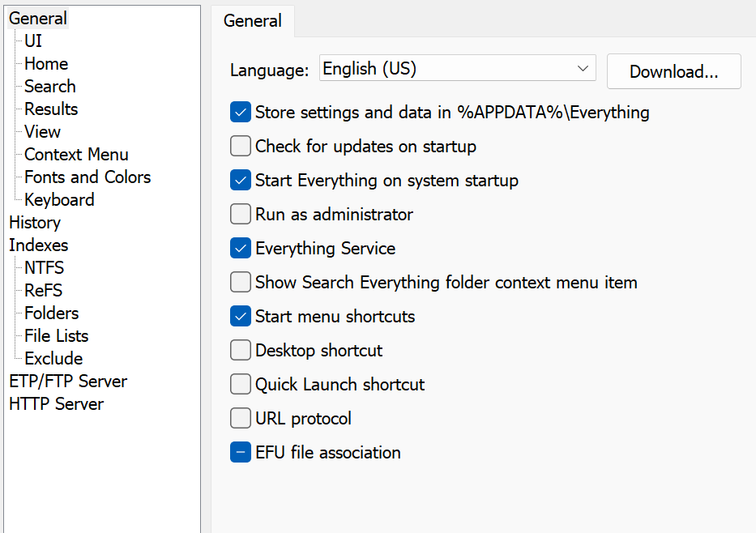Open the Language dropdown

pyautogui.click(x=457, y=68)
